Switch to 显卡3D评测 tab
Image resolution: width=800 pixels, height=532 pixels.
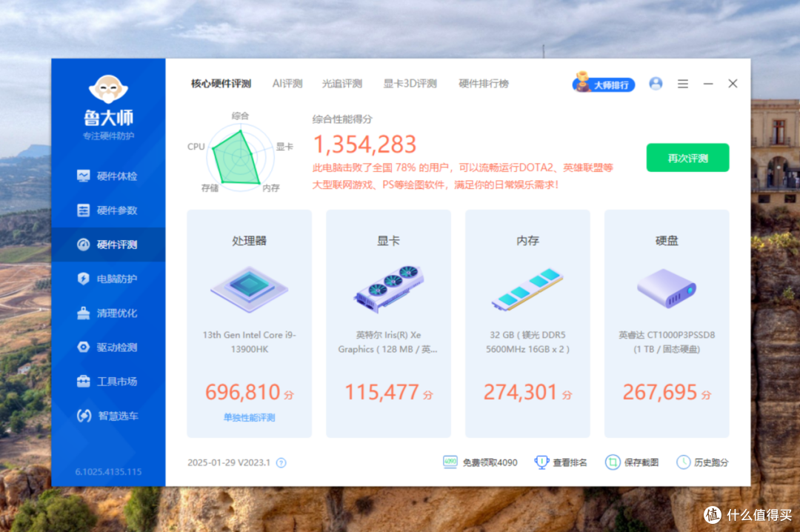point(410,84)
